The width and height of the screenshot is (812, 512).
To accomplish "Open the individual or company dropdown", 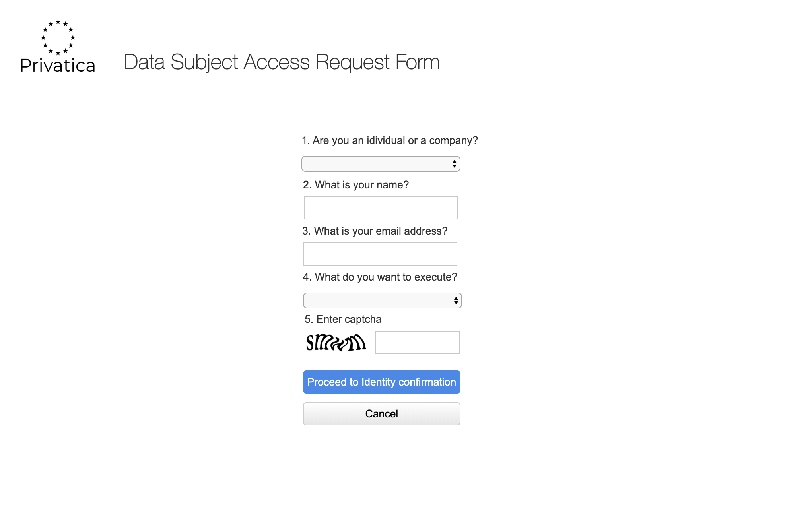I will click(x=381, y=164).
